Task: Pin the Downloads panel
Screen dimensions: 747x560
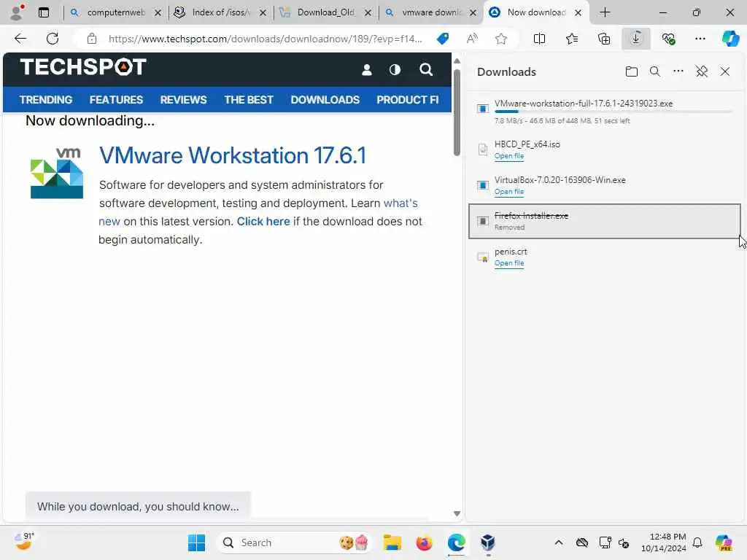Action: click(x=701, y=71)
